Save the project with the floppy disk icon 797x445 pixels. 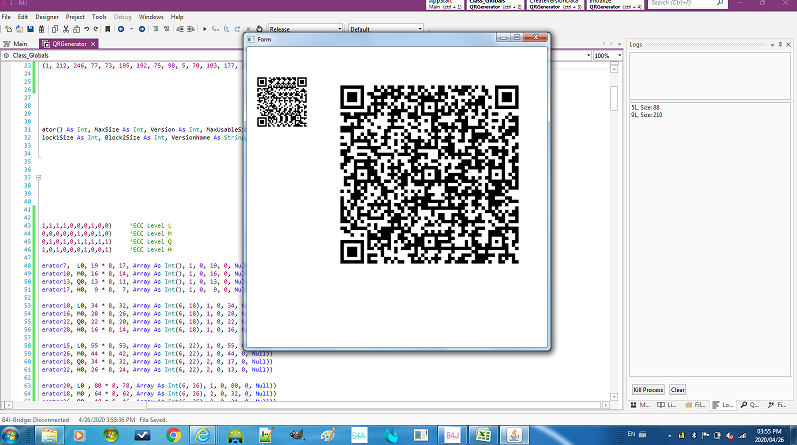coord(30,29)
